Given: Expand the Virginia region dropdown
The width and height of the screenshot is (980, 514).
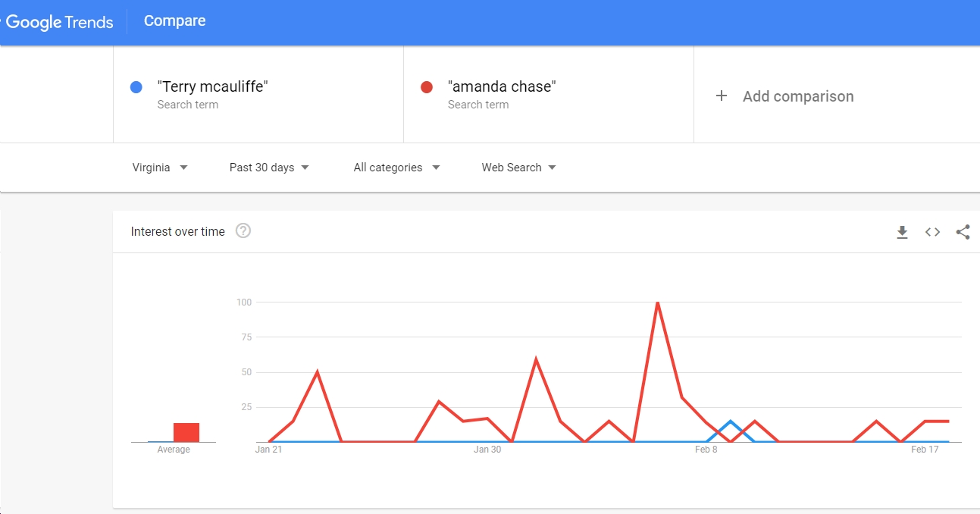Looking at the screenshot, I should (160, 168).
